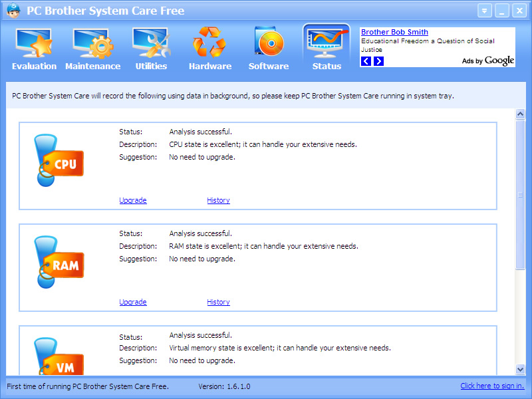Click the RAM tag icon

pos(59,262)
